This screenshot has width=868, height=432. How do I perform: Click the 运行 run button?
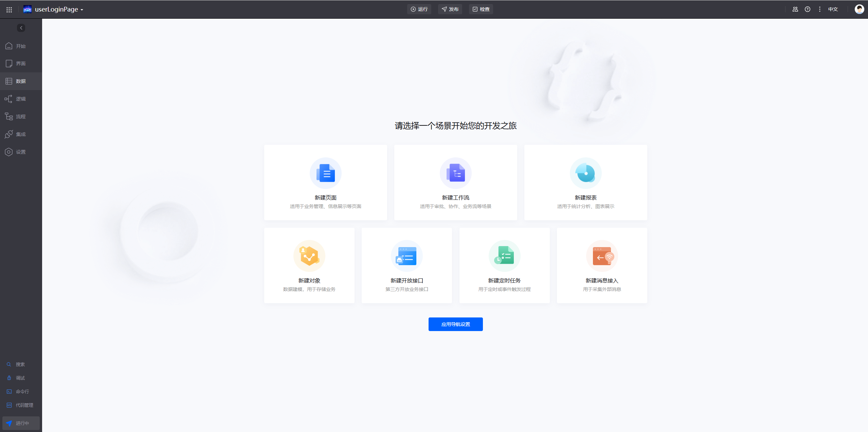pos(419,9)
